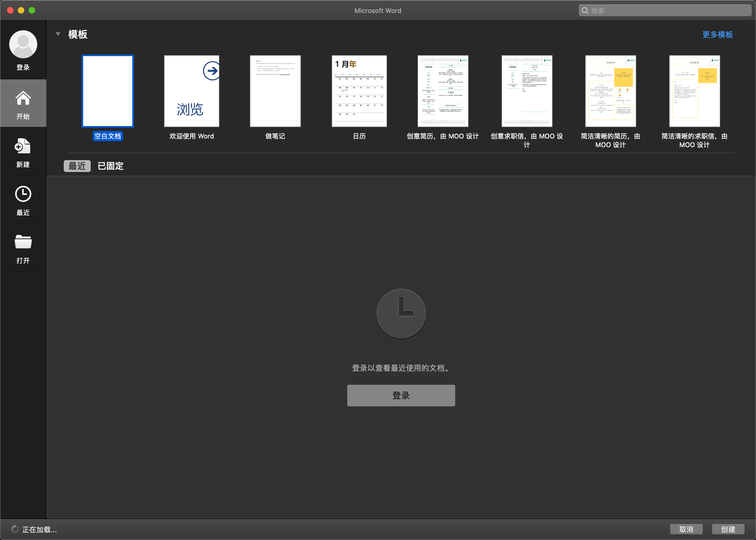
Task: Click the 创建 button
Action: click(x=728, y=529)
